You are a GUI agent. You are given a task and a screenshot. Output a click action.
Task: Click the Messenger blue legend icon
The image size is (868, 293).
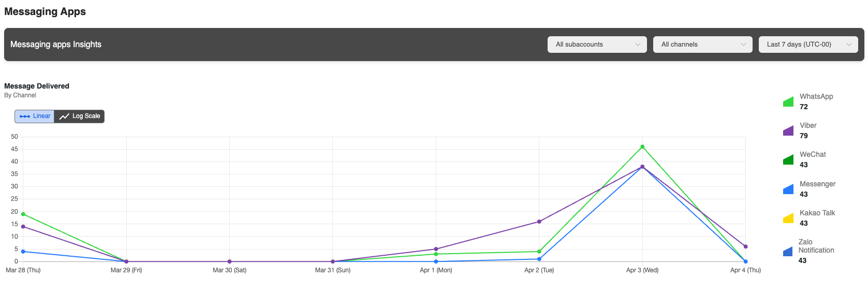click(788, 189)
